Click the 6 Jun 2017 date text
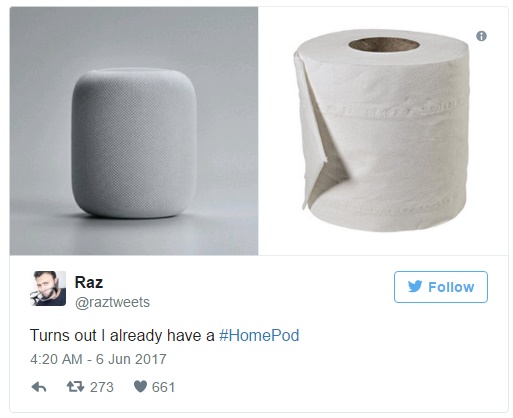Viewport: 513px width, 418px height. pyautogui.click(x=131, y=359)
